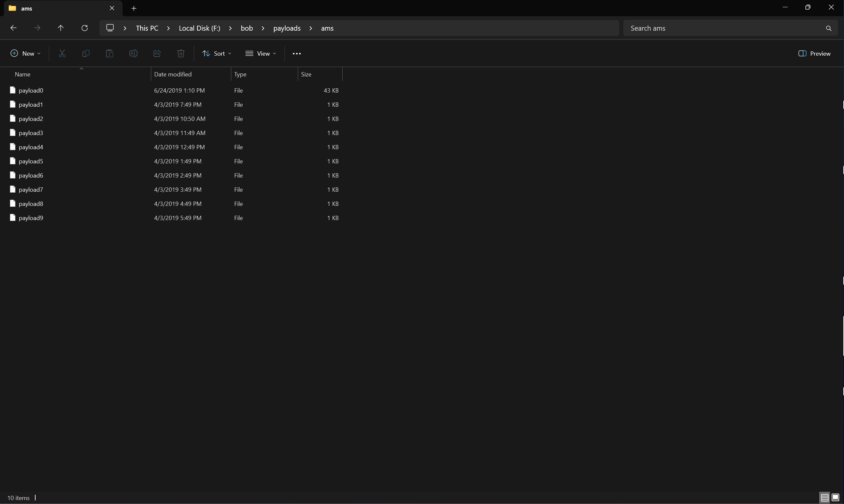The width and height of the screenshot is (844, 504).
Task: Sort by Date modified column header
Action: pos(173,74)
